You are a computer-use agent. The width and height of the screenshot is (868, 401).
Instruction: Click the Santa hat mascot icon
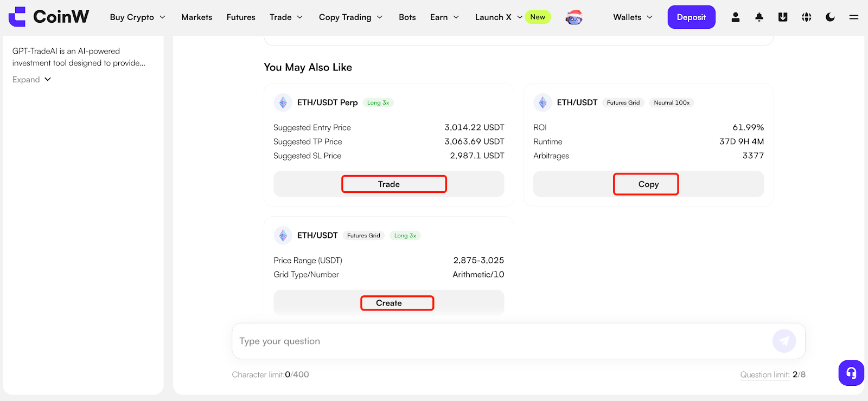click(x=574, y=18)
